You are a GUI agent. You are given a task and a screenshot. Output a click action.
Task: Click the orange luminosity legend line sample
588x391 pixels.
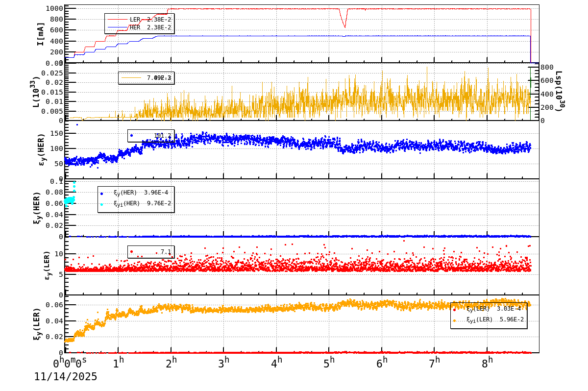pos(131,77)
